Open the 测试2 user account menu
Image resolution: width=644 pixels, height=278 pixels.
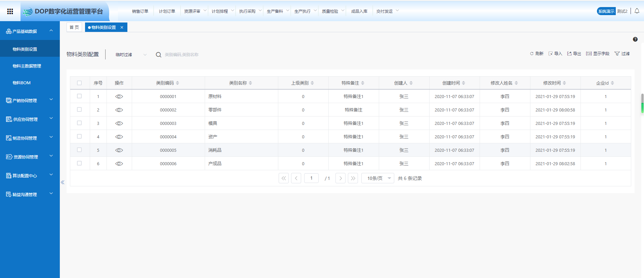622,11
